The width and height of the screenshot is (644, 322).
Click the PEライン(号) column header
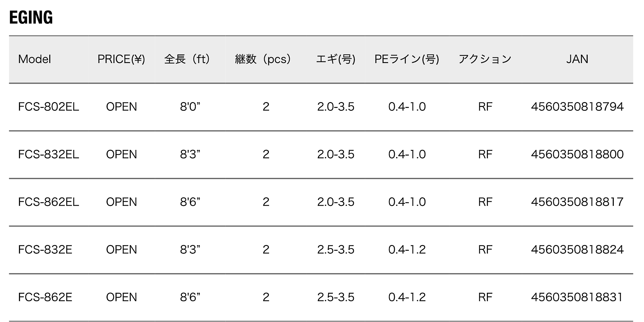407,59
